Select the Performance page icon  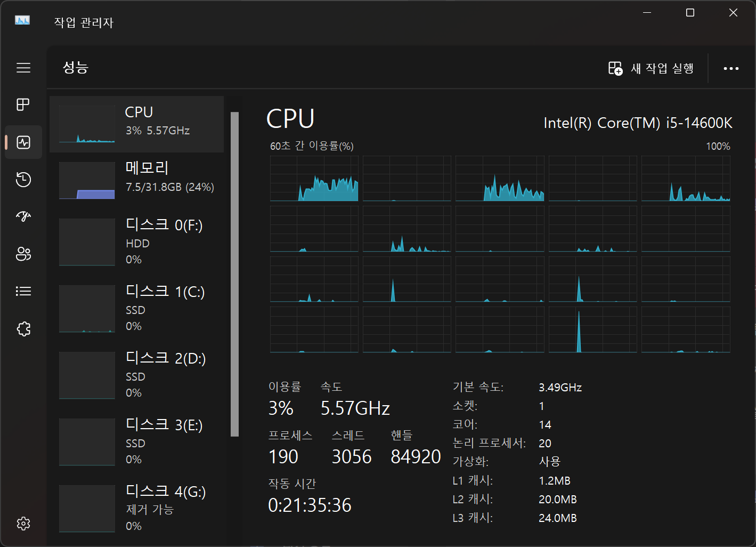(x=23, y=142)
